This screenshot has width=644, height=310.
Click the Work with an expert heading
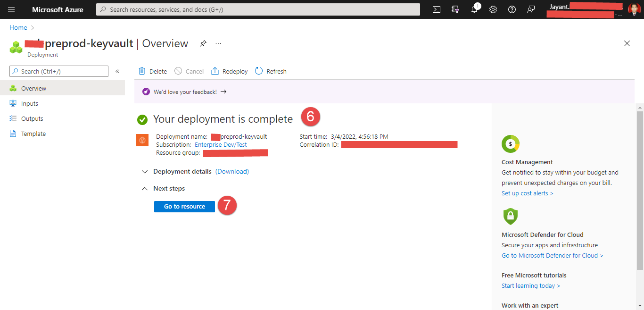coord(530,305)
